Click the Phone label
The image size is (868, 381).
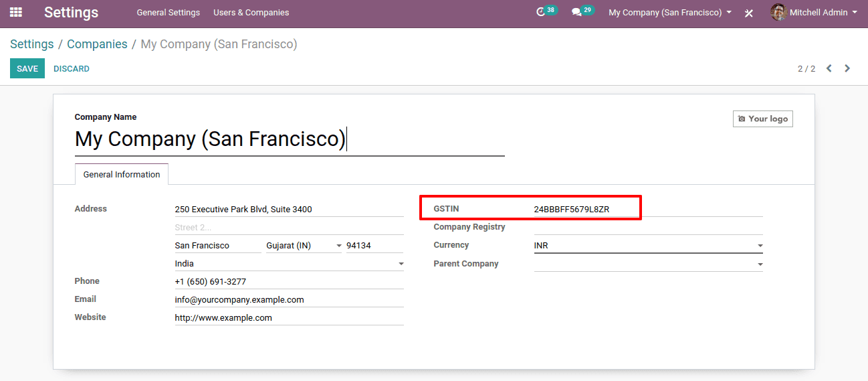tap(87, 281)
